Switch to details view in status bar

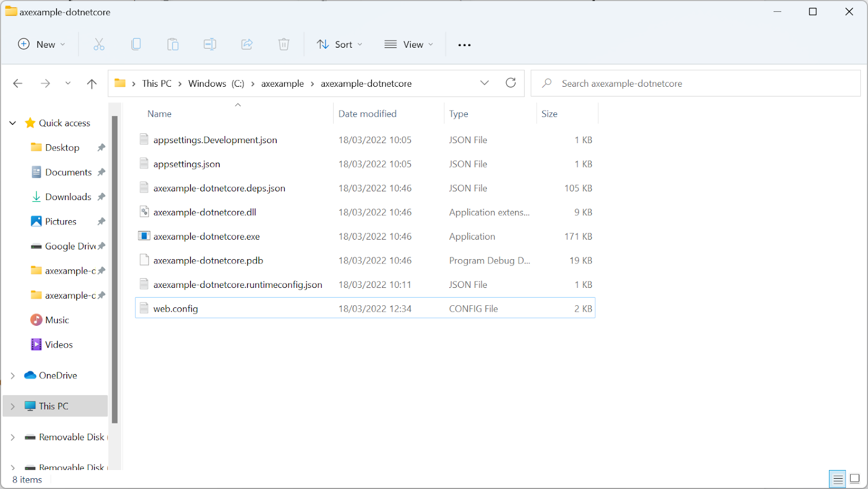tap(837, 479)
